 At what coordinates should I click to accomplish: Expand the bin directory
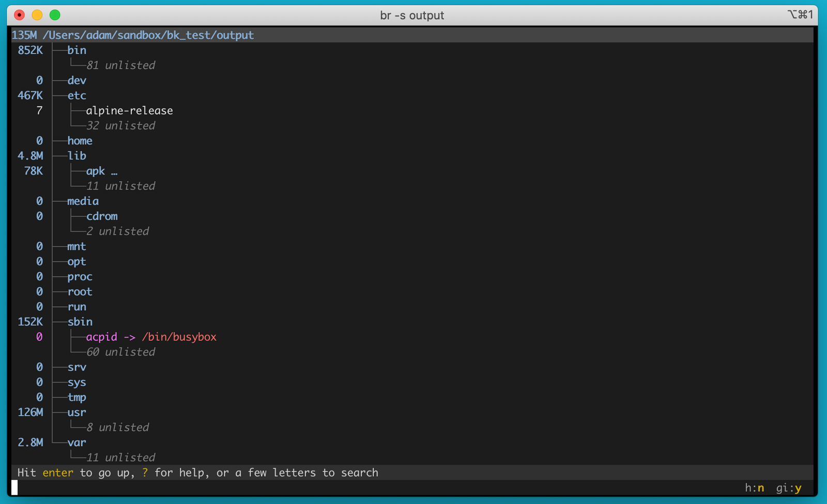coord(76,50)
